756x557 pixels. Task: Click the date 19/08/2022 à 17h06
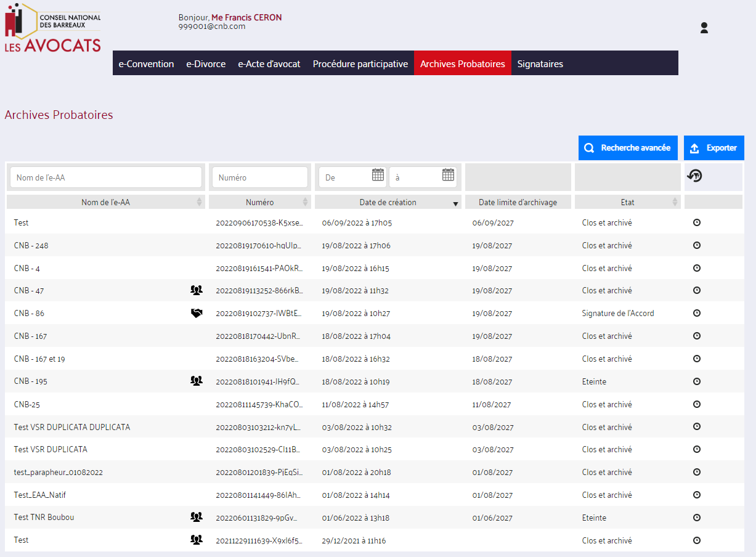(x=356, y=245)
